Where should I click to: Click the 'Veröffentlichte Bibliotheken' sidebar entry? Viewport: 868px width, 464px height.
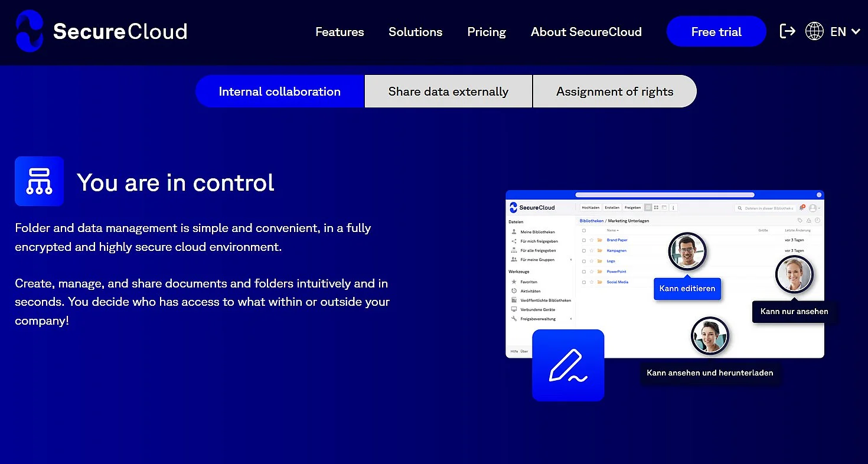541,300
